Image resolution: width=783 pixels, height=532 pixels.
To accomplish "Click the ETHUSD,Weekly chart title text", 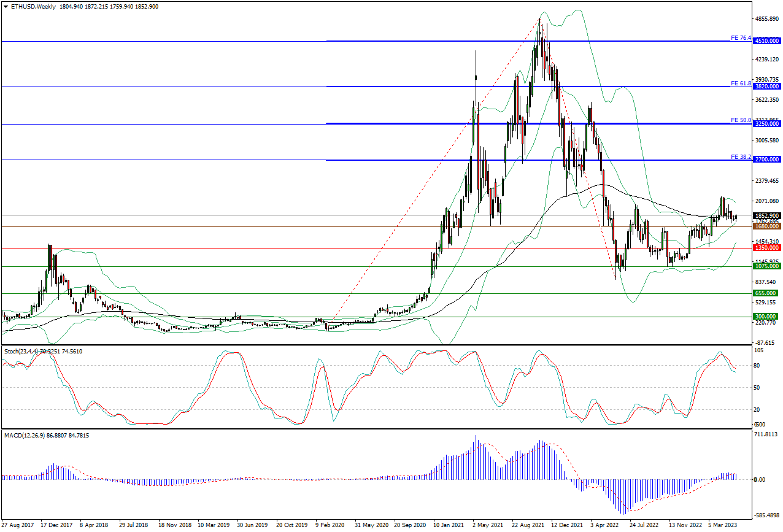I will 32,6.
